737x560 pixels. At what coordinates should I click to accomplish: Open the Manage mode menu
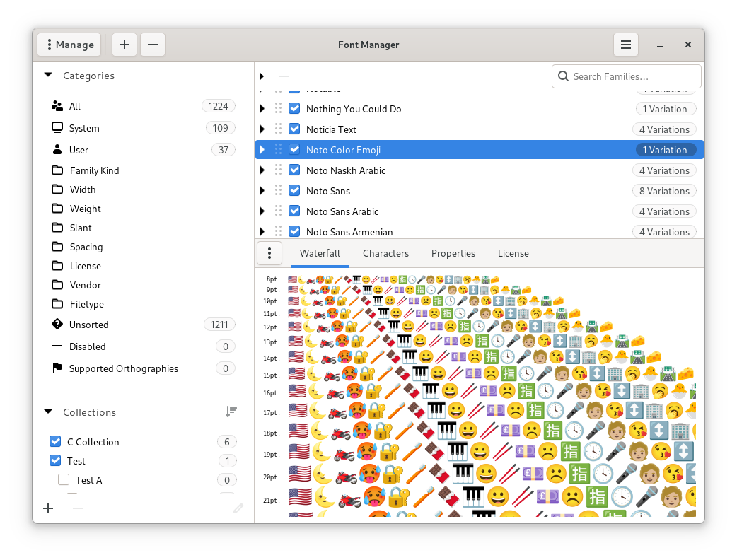click(69, 45)
